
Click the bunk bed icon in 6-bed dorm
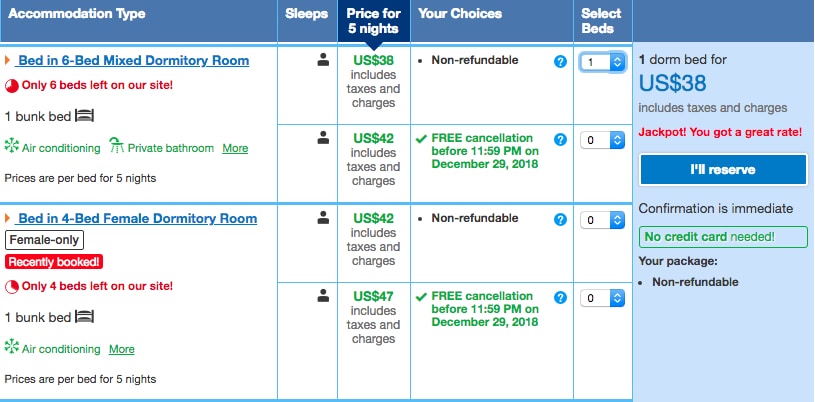pyautogui.click(x=84, y=115)
